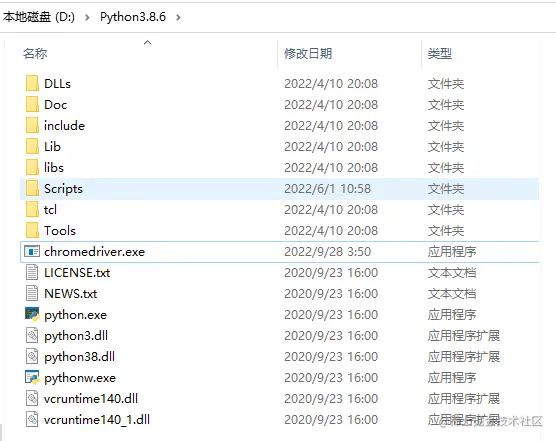Click 文件夹 type of the Tools row
556x441 pixels.
coord(446,230)
